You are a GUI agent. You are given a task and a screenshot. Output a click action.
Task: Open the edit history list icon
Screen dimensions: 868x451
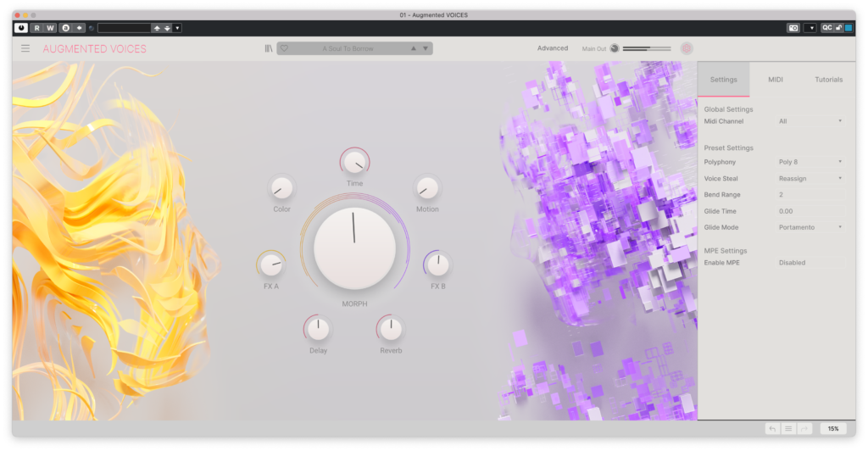(x=788, y=429)
